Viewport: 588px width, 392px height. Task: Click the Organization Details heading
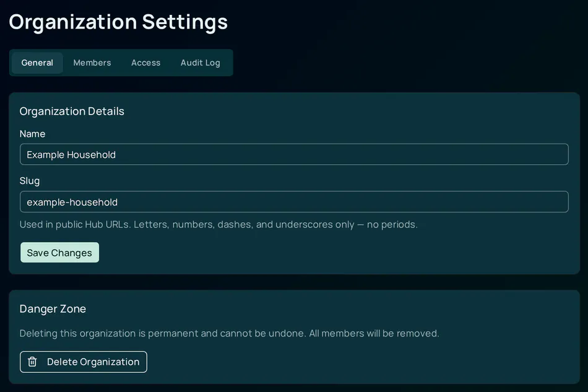72,111
